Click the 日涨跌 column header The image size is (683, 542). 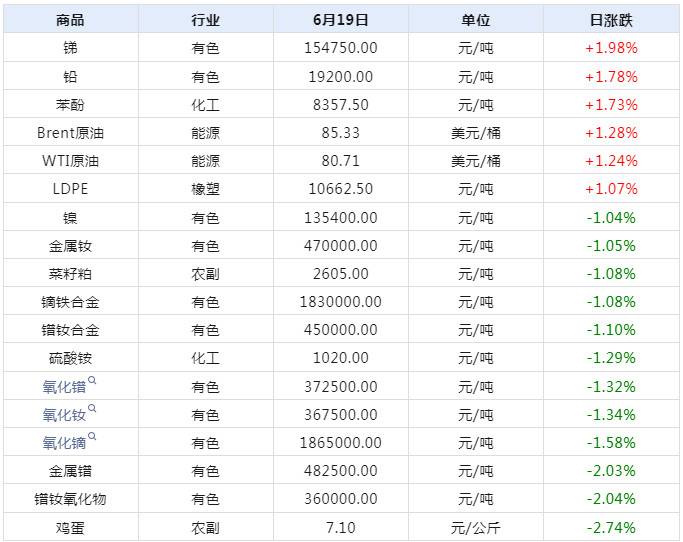coord(611,20)
